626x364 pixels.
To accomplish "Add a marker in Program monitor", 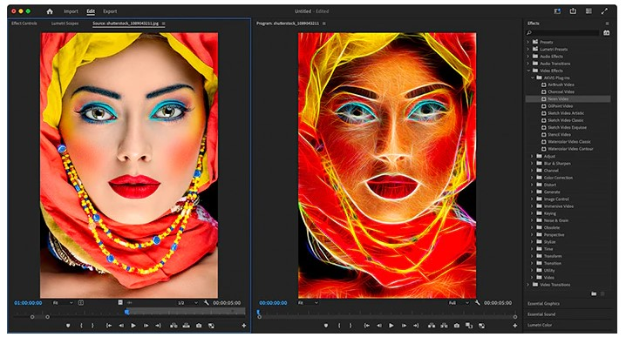I will pos(324,326).
